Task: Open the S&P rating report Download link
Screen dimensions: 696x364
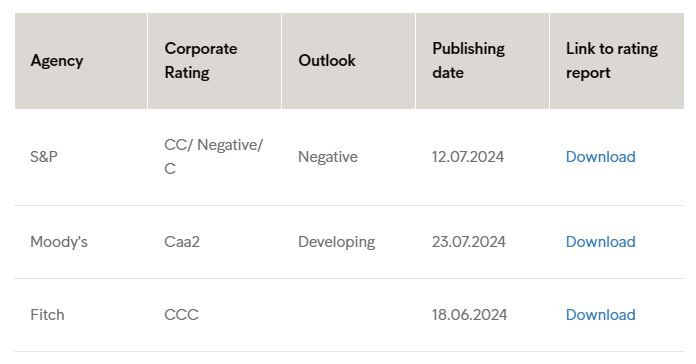Action: [x=600, y=157]
